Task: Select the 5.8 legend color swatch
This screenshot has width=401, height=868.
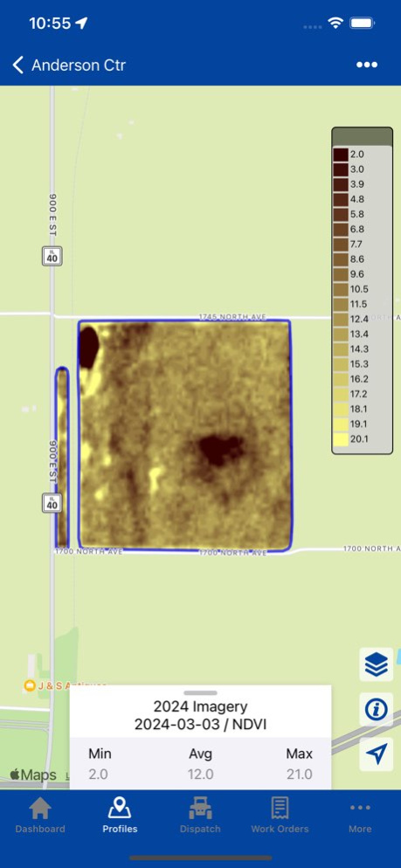Action: [x=342, y=214]
